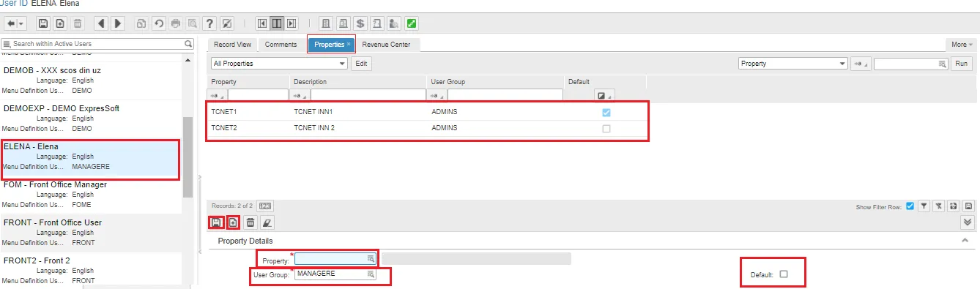
Task: Click the Search within Active Users field
Action: tap(97, 44)
